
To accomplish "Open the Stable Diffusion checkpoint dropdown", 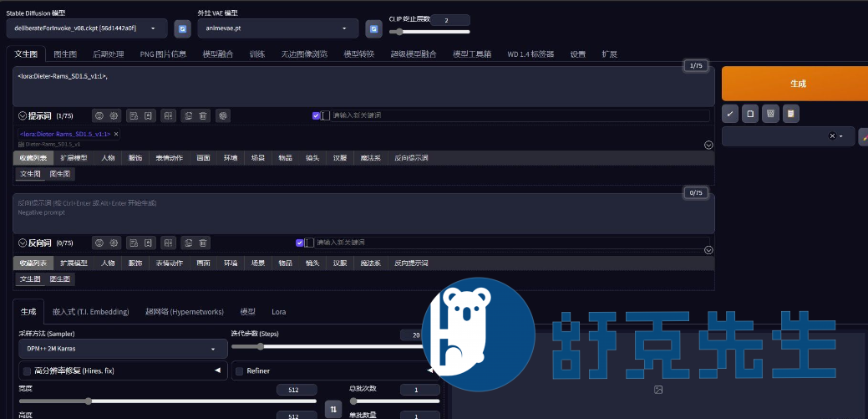I will point(82,28).
